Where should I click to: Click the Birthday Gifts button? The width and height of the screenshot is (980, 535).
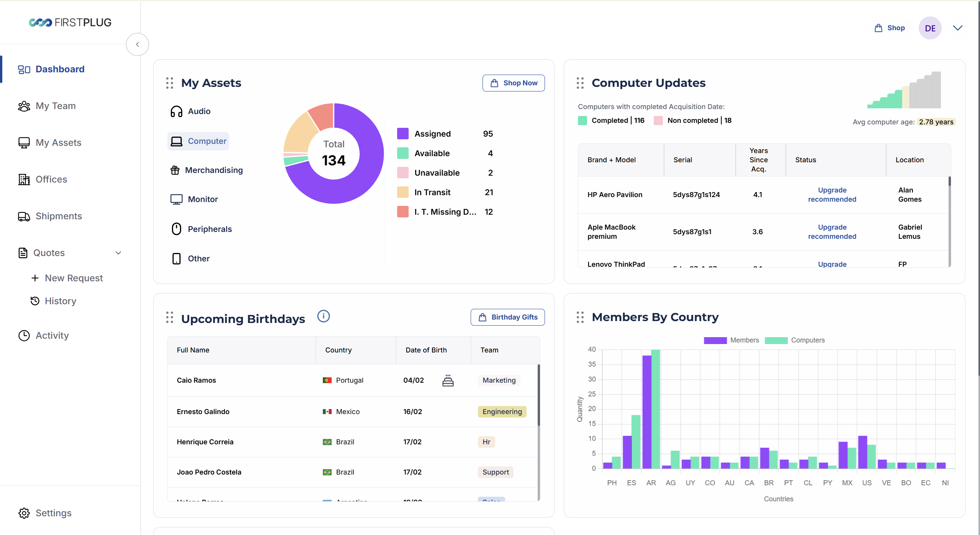(x=507, y=317)
